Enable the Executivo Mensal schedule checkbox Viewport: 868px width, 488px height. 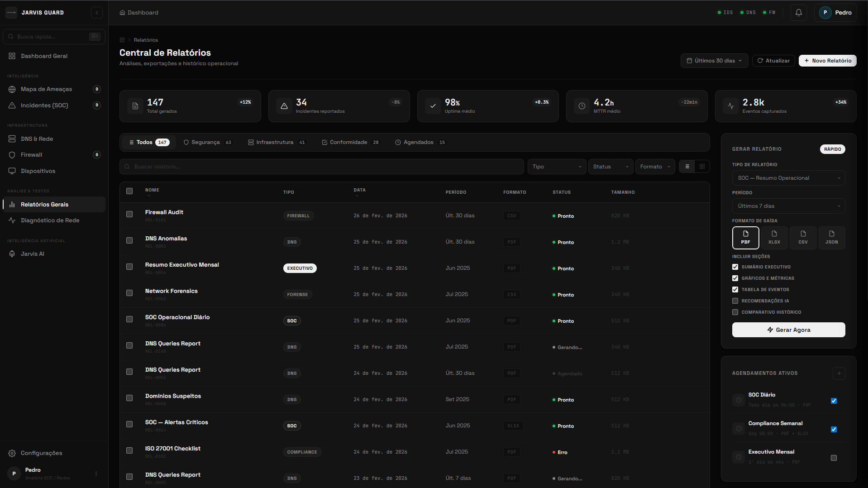tap(834, 458)
